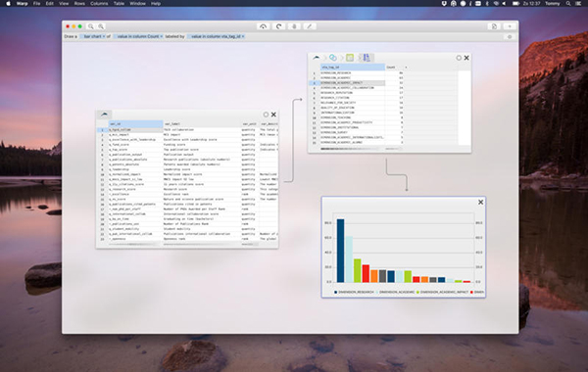
Task: Click the zoom in magnifier icon
Action: (x=101, y=26)
